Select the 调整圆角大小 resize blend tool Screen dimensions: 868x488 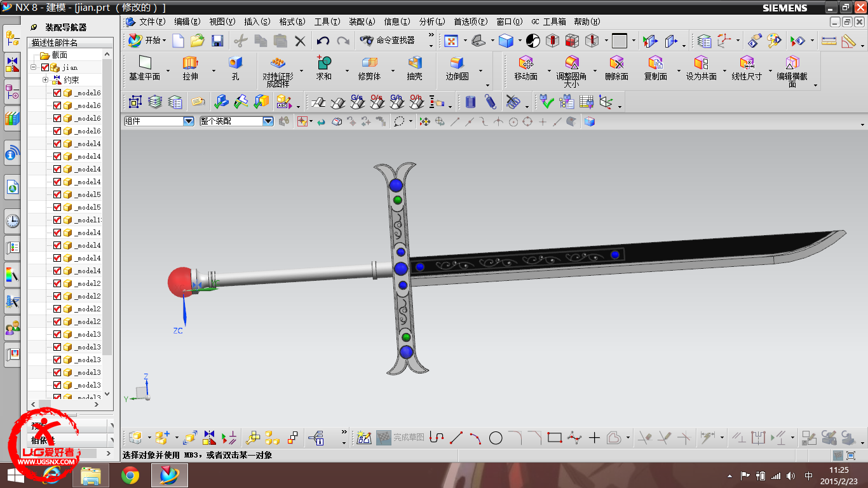(x=571, y=71)
